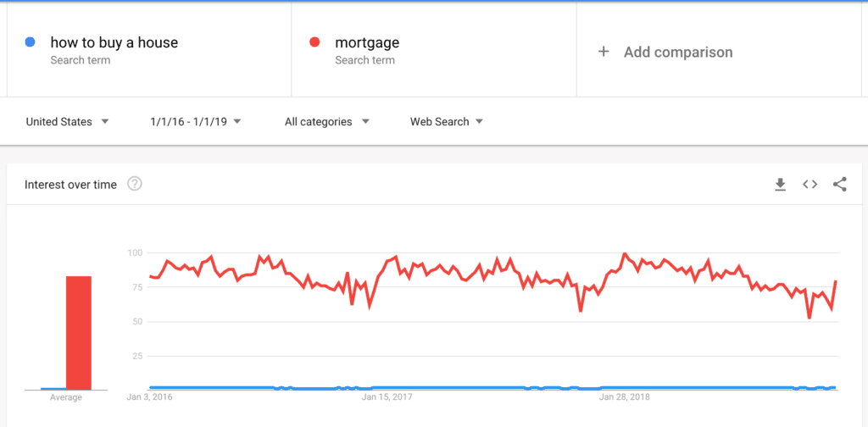Open the 1/1/16 - 1/1/19 date range dropdown
Screen dimensions: 868x427
pos(196,122)
